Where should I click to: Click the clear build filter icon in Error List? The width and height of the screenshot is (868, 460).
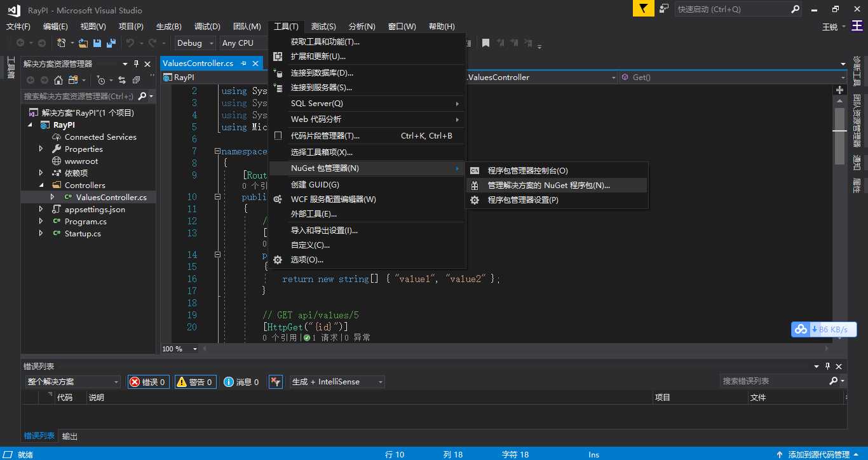click(275, 382)
